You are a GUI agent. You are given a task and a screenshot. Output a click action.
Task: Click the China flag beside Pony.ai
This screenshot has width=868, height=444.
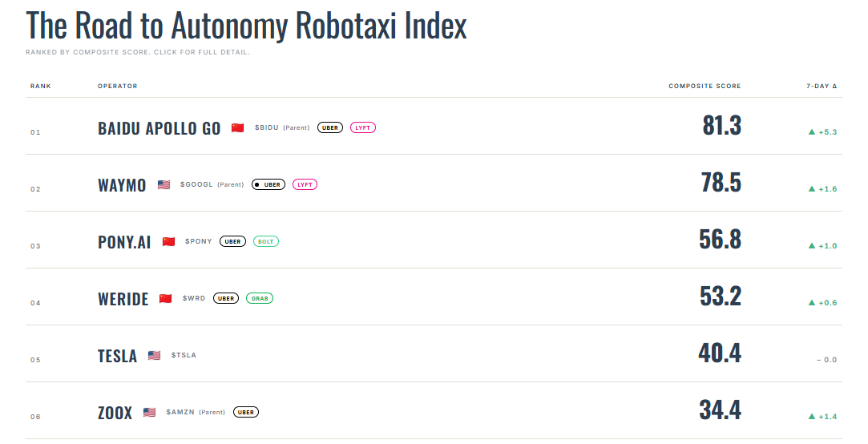(x=169, y=241)
